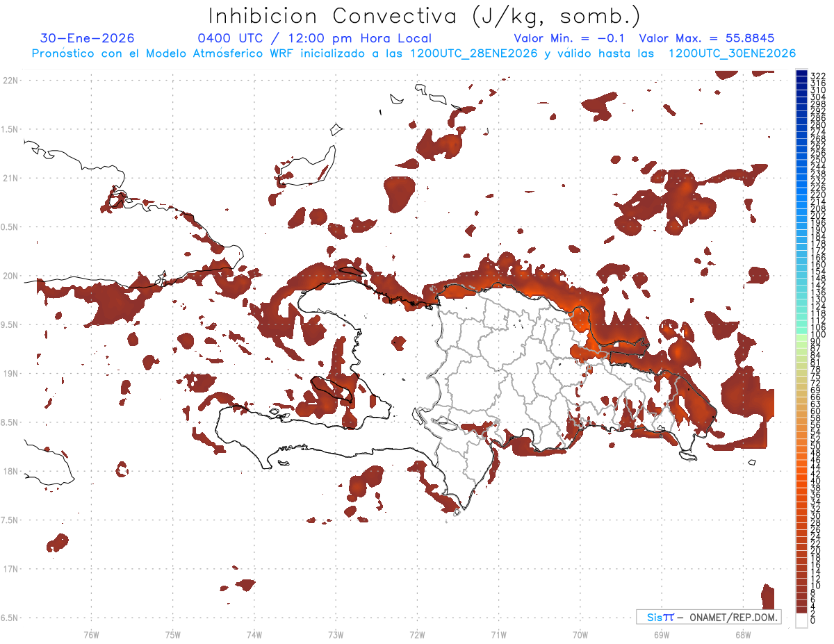The height and width of the screenshot is (644, 834).
Task: Click the 19N latitude axis label
Action: coord(10,374)
